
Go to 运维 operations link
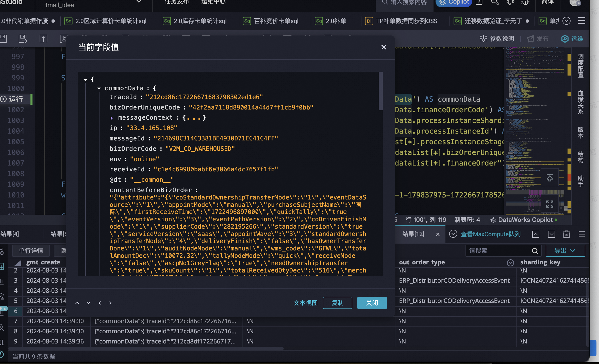(572, 39)
